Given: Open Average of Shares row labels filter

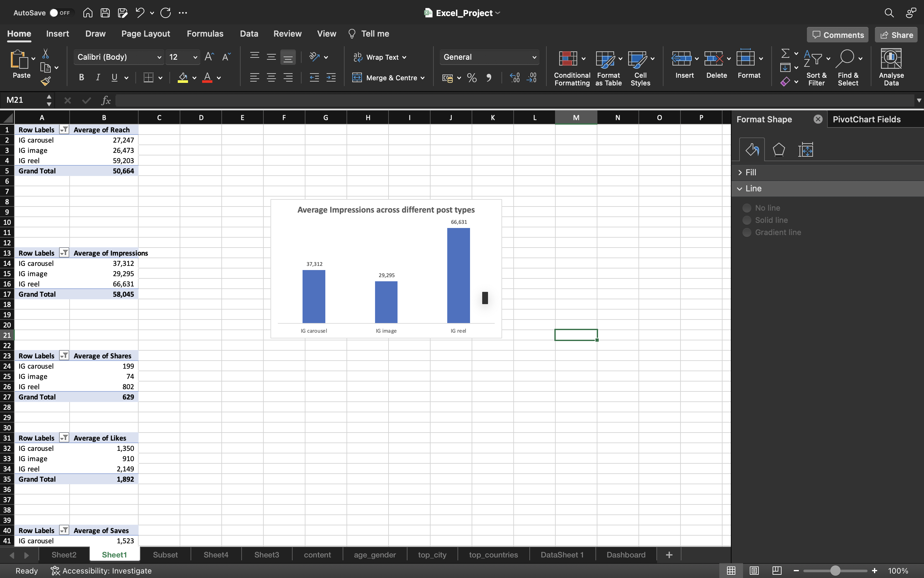Looking at the screenshot, I should (x=64, y=355).
